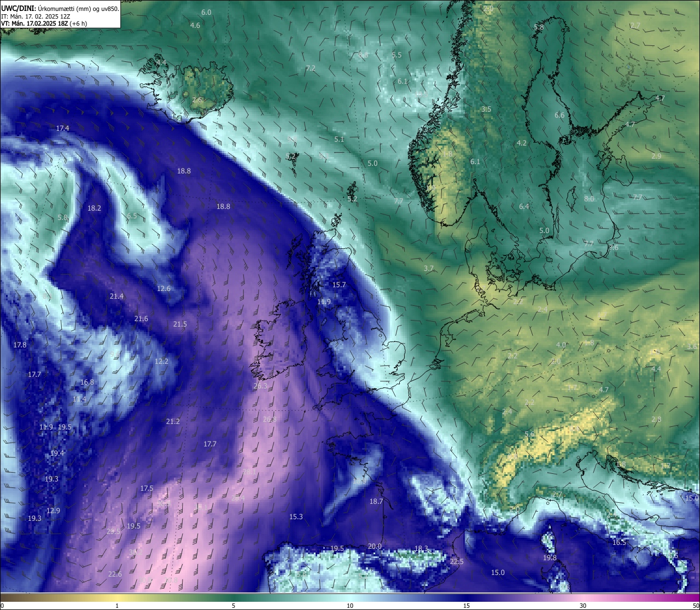The image size is (700, 610).
Task: Click the value 2.9 at the right edge
Action: [x=656, y=156]
